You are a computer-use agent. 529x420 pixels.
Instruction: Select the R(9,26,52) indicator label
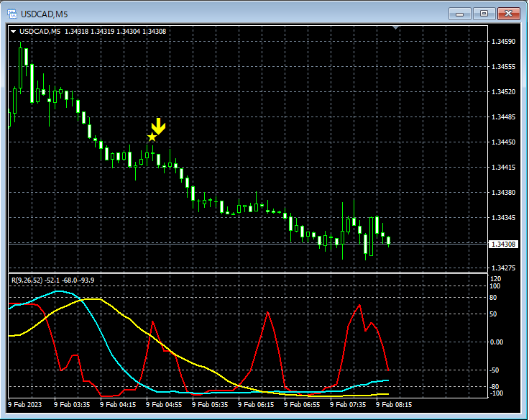[25, 280]
